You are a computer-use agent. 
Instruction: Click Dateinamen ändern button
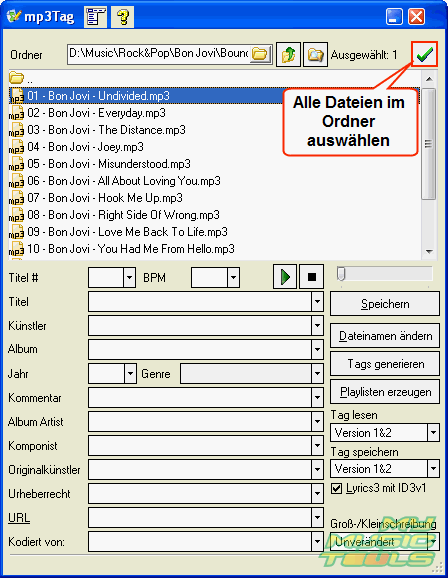[x=385, y=335]
